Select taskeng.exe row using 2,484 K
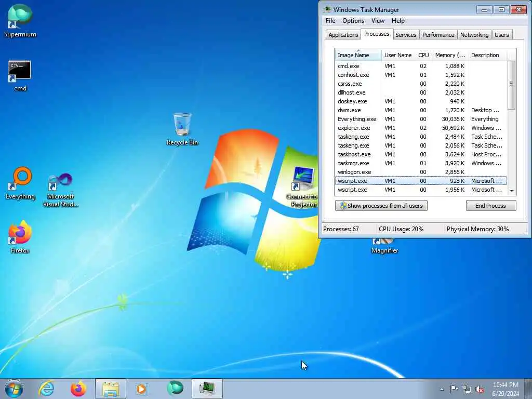Viewport: 532px width, 399px height. click(x=421, y=137)
